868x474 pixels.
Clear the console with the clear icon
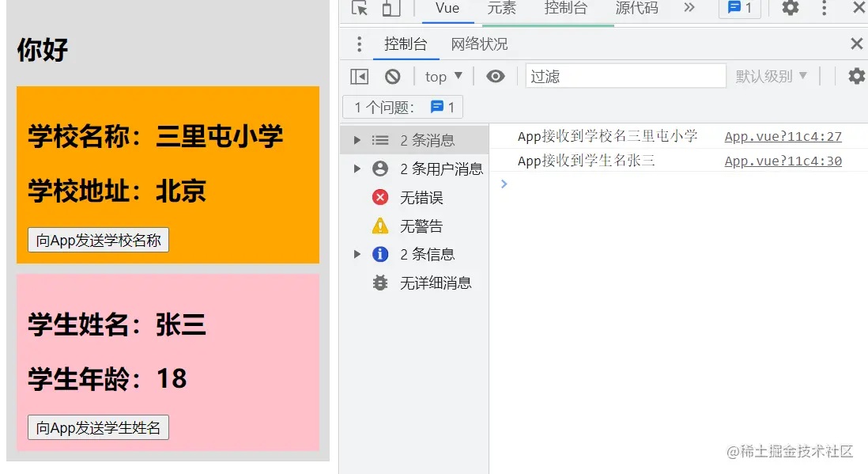click(394, 76)
